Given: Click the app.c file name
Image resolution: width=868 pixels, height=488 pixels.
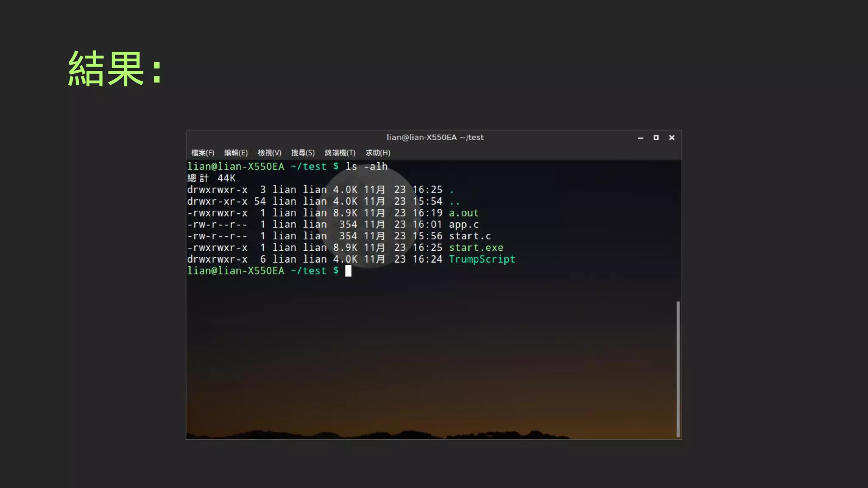Looking at the screenshot, I should point(464,225).
